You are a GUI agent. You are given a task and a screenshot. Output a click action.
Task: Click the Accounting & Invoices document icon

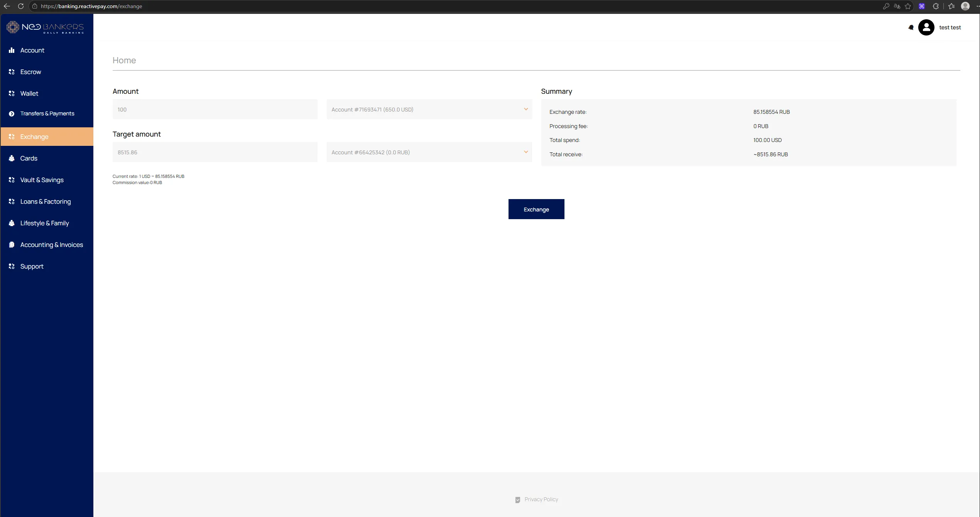pos(12,245)
